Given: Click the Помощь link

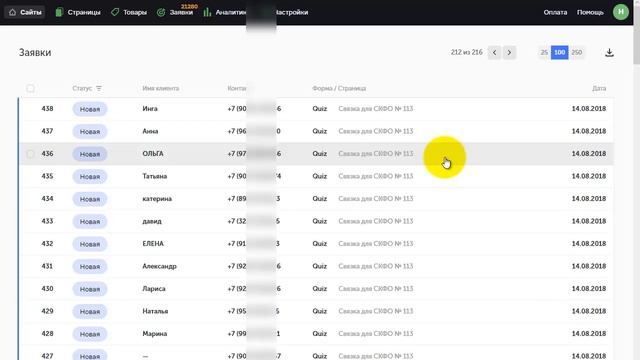Looking at the screenshot, I should pyautogui.click(x=590, y=12).
